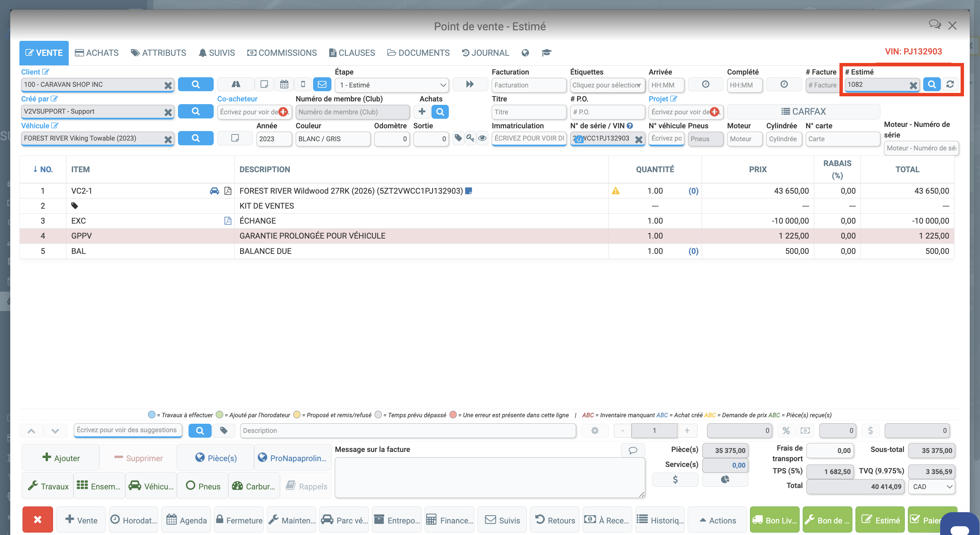Click in the Message sur la facture text area
Viewport: 980px width, 535px height.
pos(490,478)
